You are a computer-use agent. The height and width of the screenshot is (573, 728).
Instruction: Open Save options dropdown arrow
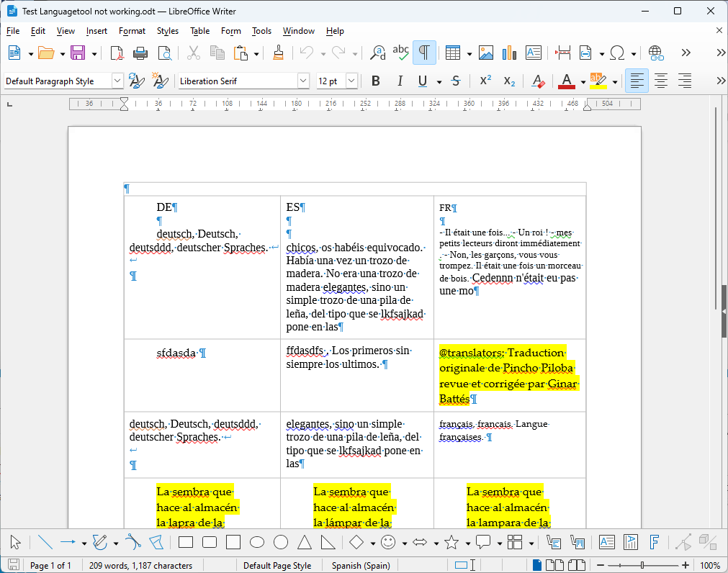click(x=94, y=54)
